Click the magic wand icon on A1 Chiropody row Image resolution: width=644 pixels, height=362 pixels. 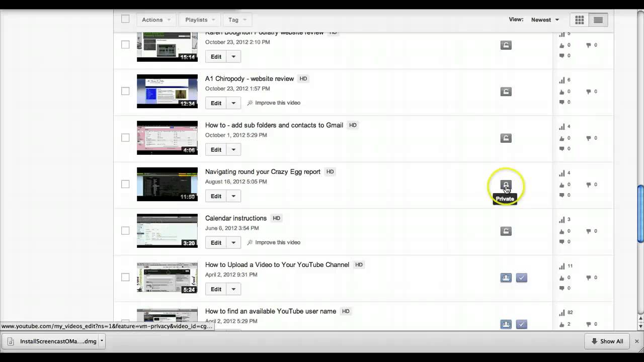tap(250, 103)
